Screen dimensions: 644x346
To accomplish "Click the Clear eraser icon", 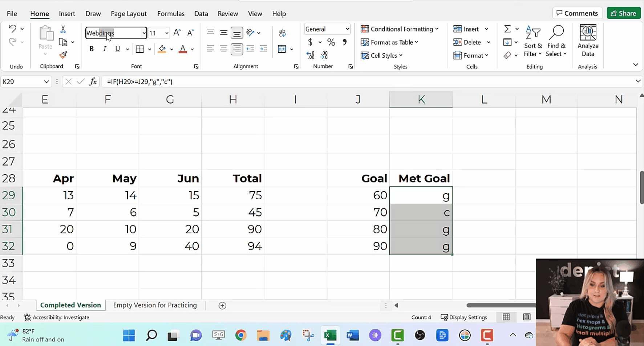I will pyautogui.click(x=507, y=55).
